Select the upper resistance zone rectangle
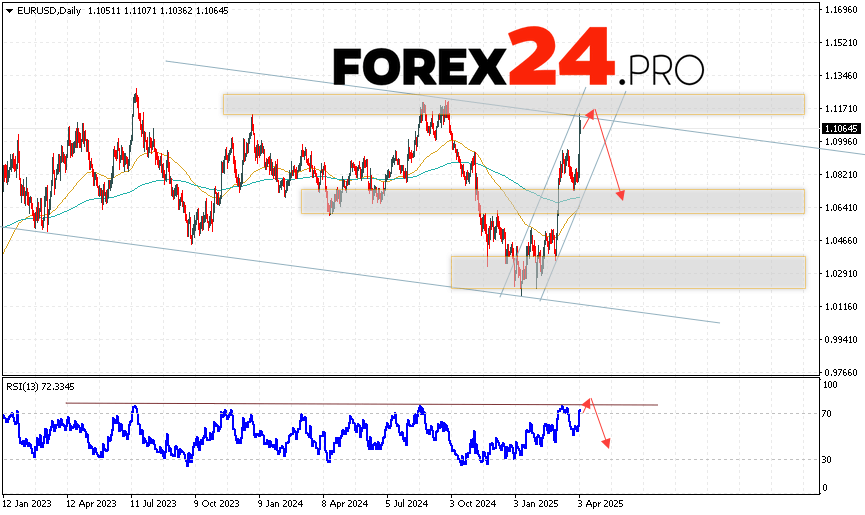865x515 pixels. (x=513, y=104)
